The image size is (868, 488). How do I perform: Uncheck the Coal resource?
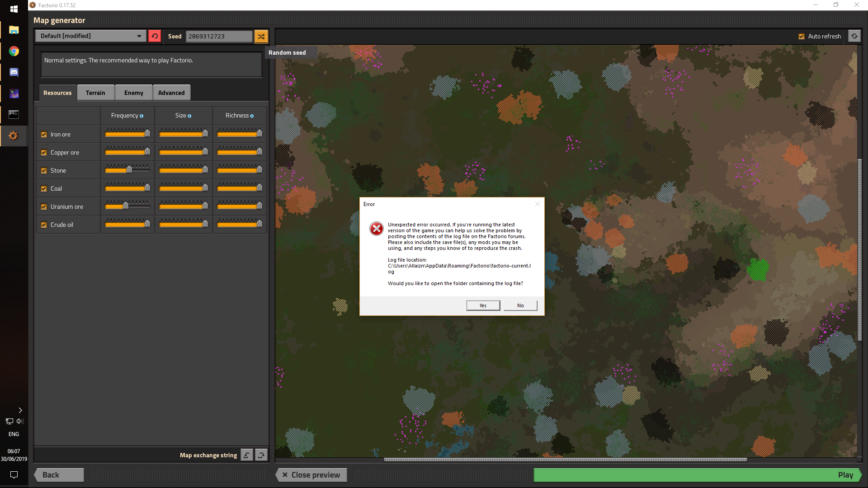[x=44, y=189]
